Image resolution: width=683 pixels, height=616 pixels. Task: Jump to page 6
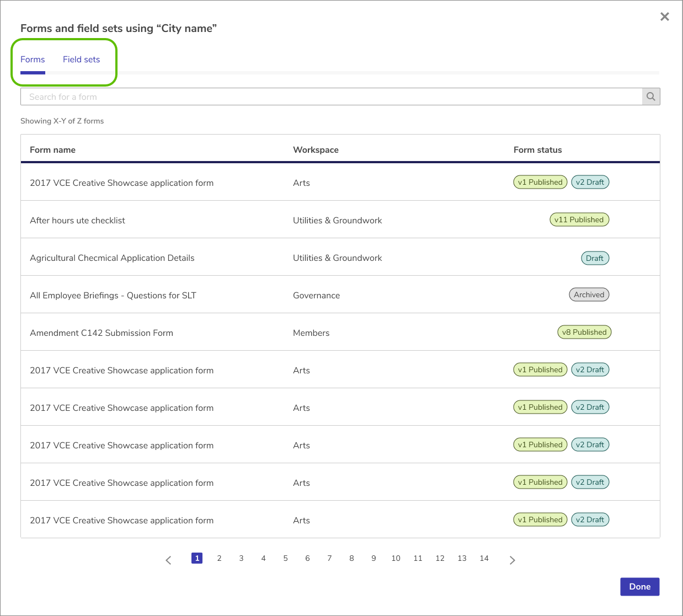click(307, 558)
